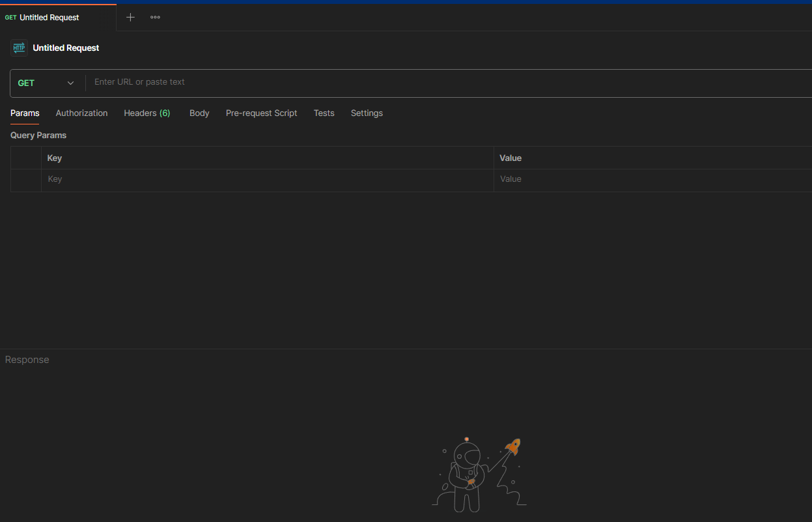Click the Response panel label
This screenshot has height=522, width=812.
[27, 360]
